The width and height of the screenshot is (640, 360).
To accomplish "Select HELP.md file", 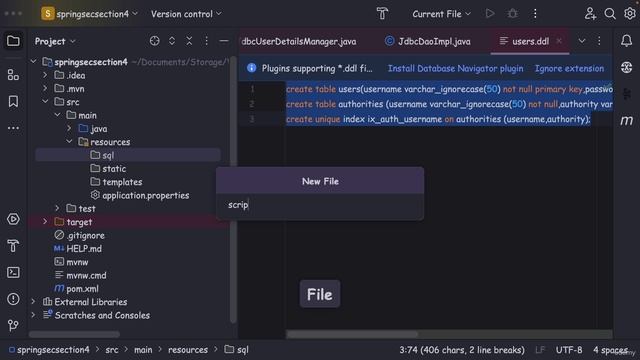I will pos(78,249).
